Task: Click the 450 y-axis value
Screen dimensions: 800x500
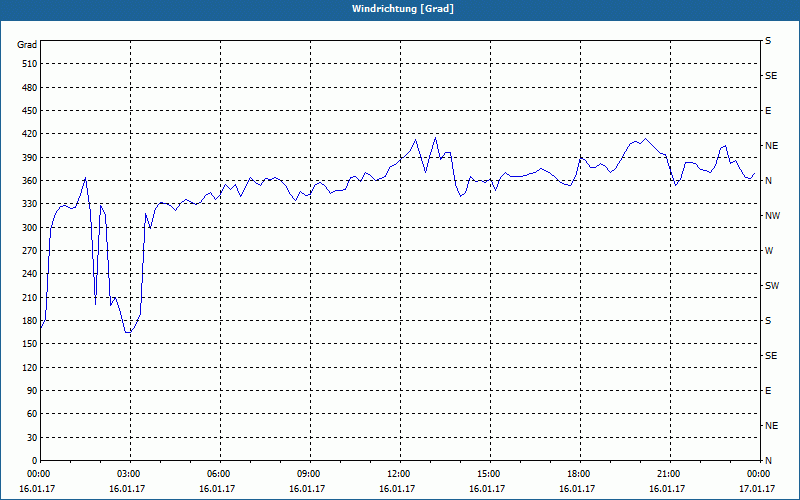Action: 30,111
